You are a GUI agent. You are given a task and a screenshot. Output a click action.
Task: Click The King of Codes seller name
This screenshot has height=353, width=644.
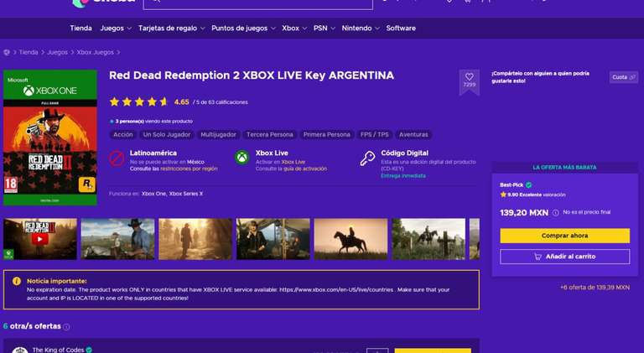click(x=58, y=350)
